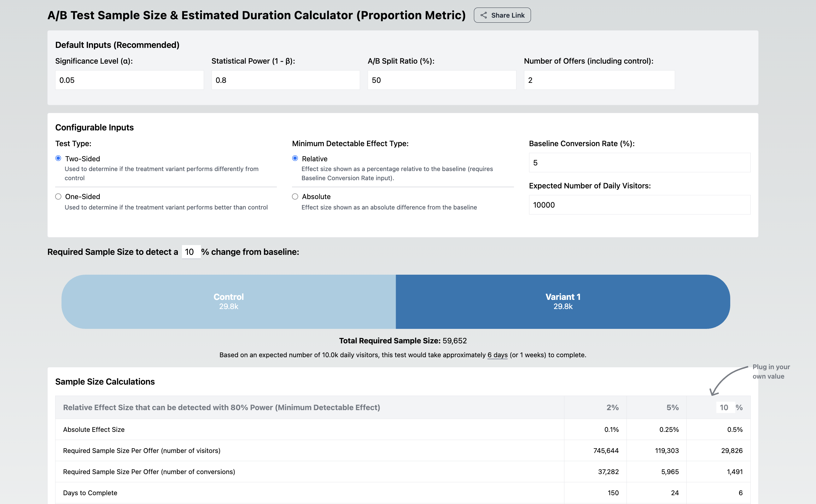Click the Significance Level input field
The height and width of the screenshot is (504, 816).
click(x=129, y=80)
